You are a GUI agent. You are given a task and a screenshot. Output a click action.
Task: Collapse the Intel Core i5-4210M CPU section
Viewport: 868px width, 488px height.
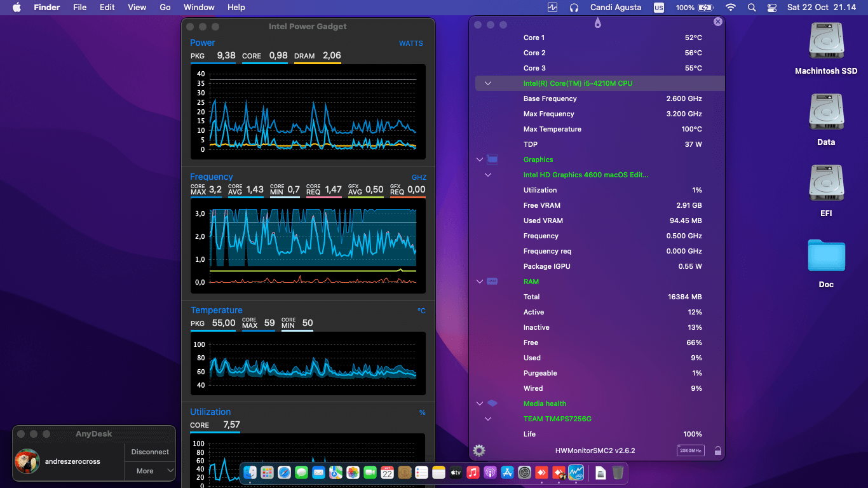tap(488, 83)
